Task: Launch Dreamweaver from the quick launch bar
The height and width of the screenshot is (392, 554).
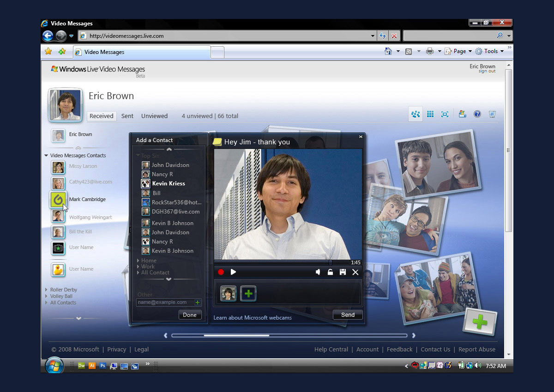Action: point(82,366)
